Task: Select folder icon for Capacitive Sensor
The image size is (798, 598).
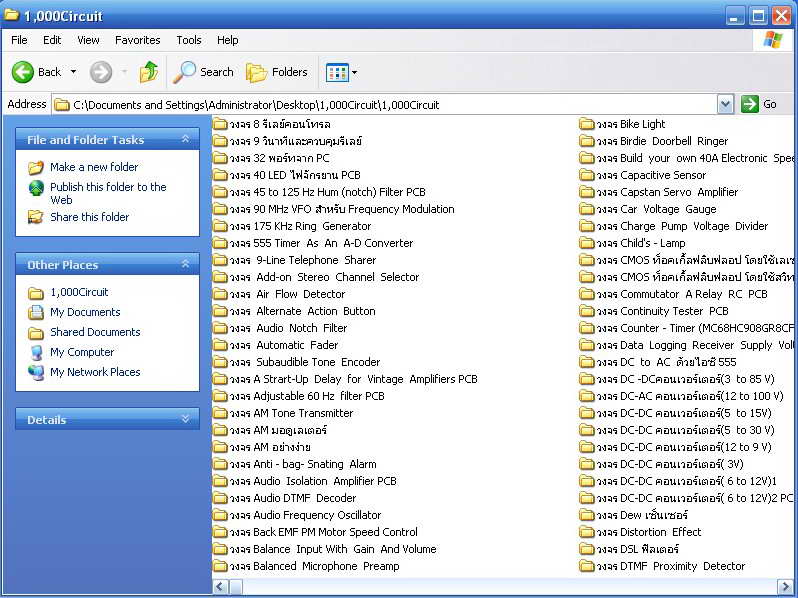Action: (x=587, y=175)
